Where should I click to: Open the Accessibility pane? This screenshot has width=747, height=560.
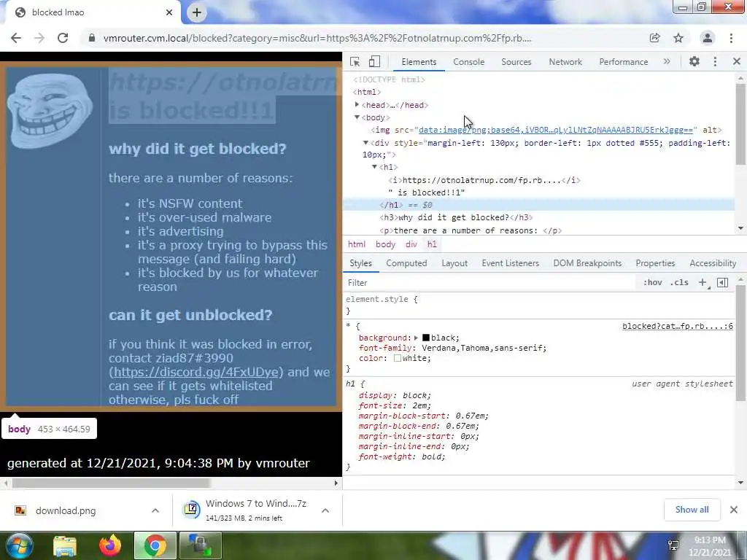point(713,263)
